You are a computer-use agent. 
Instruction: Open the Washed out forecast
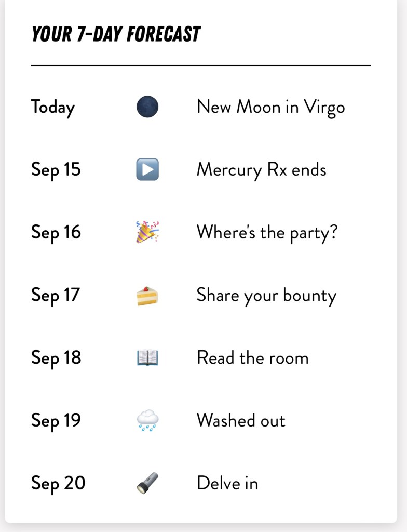point(241,420)
